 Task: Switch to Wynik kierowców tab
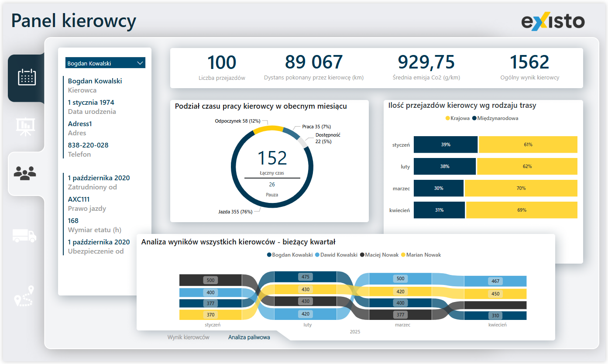point(189,337)
